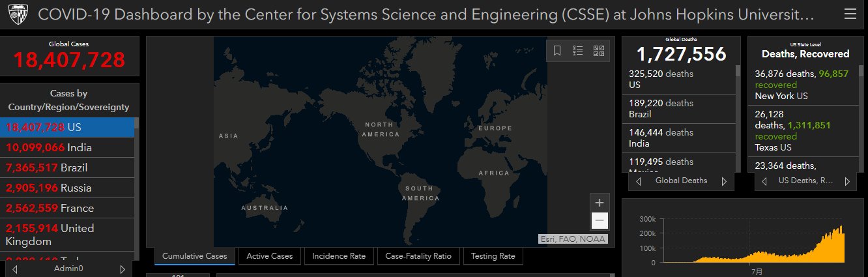Next panel arrow beside Global Deaths

pos(723,181)
